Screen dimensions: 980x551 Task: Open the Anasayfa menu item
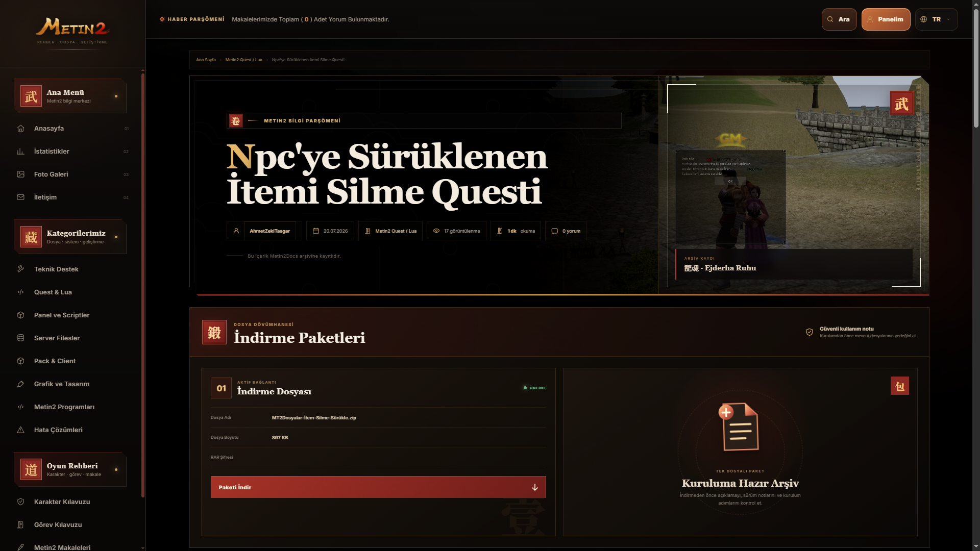point(72,129)
